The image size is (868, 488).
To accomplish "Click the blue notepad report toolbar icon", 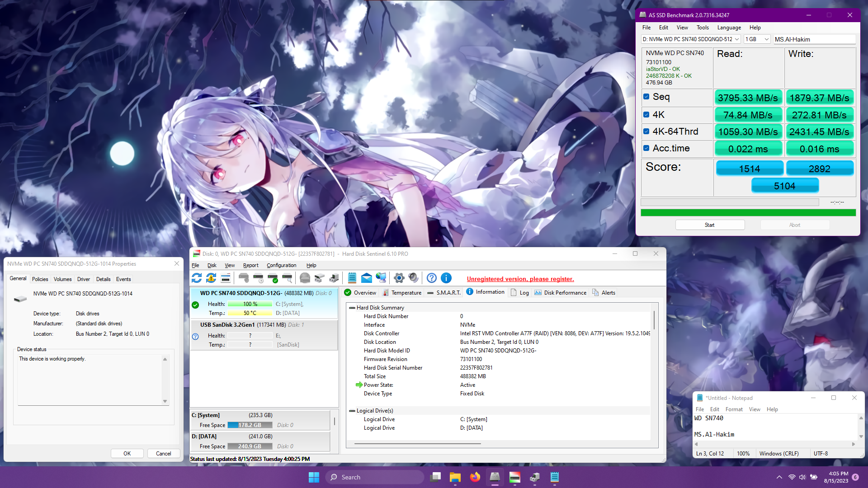I will point(352,278).
